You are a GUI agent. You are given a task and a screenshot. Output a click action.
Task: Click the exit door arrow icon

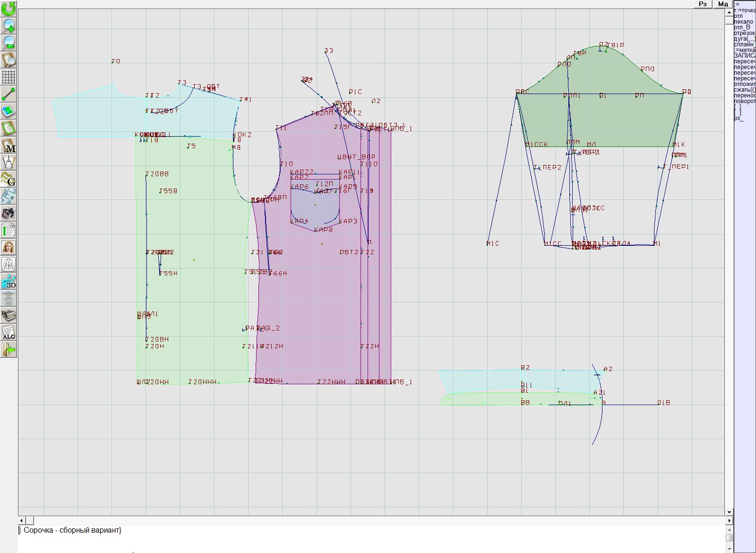(x=9, y=350)
